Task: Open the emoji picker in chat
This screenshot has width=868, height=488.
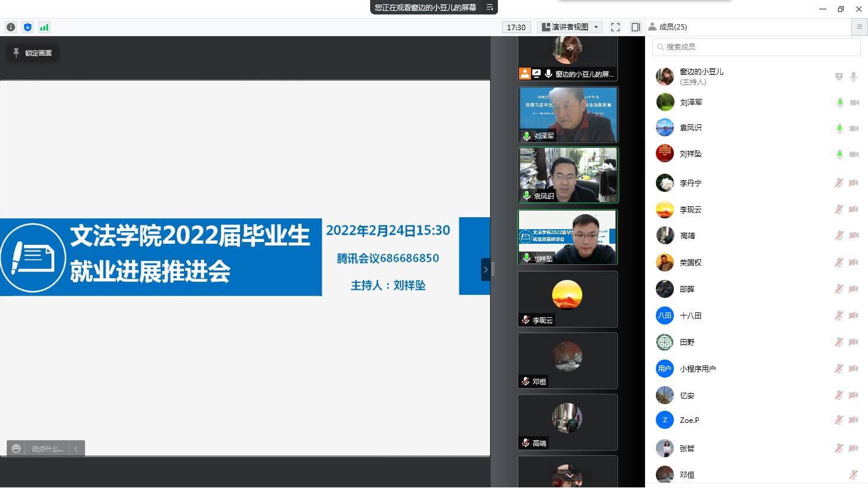Action: tap(16, 448)
